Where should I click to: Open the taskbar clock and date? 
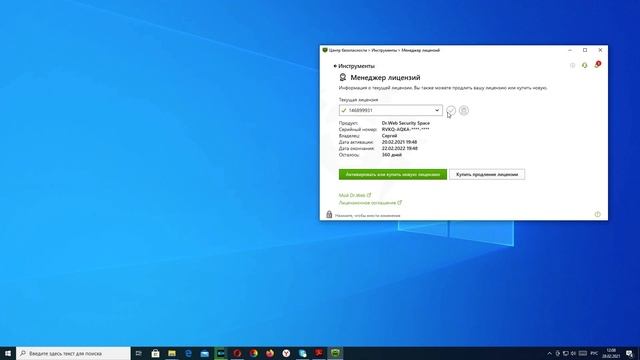(611, 353)
